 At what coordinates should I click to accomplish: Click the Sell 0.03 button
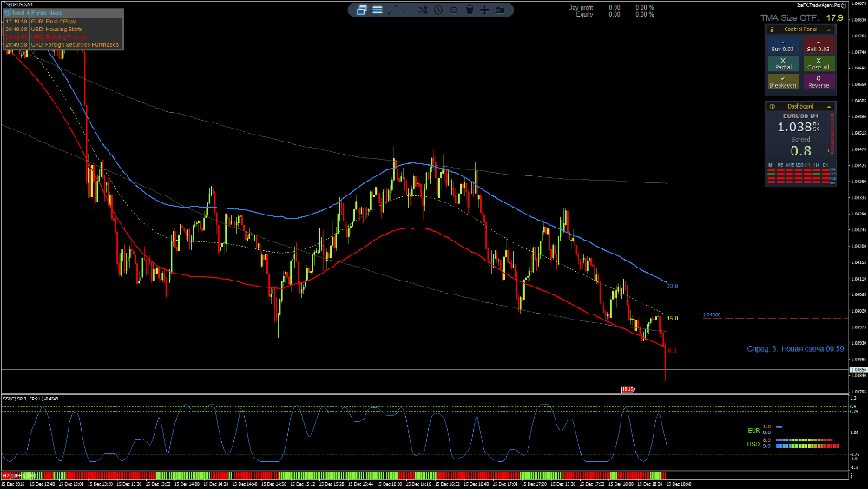(x=819, y=45)
